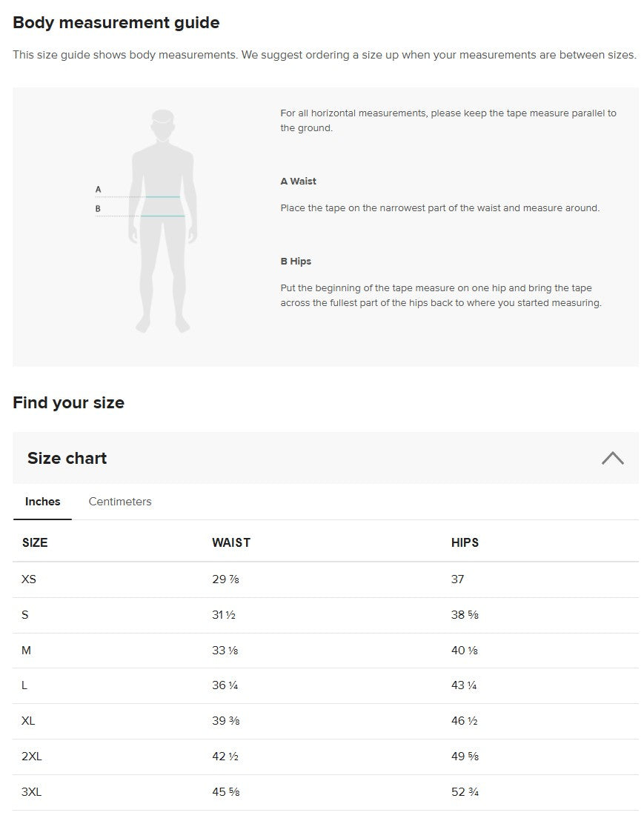Collapse the Size chart chevron arrow

tap(612, 458)
